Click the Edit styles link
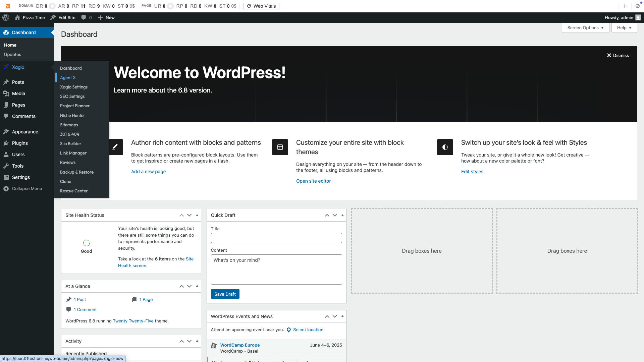This screenshot has width=644, height=362. tap(472, 172)
